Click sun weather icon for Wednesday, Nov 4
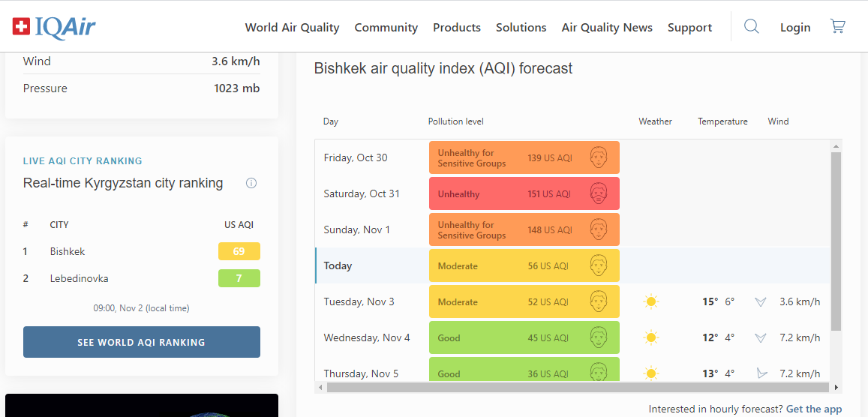Viewport: 868px width, 417px height. 650,338
